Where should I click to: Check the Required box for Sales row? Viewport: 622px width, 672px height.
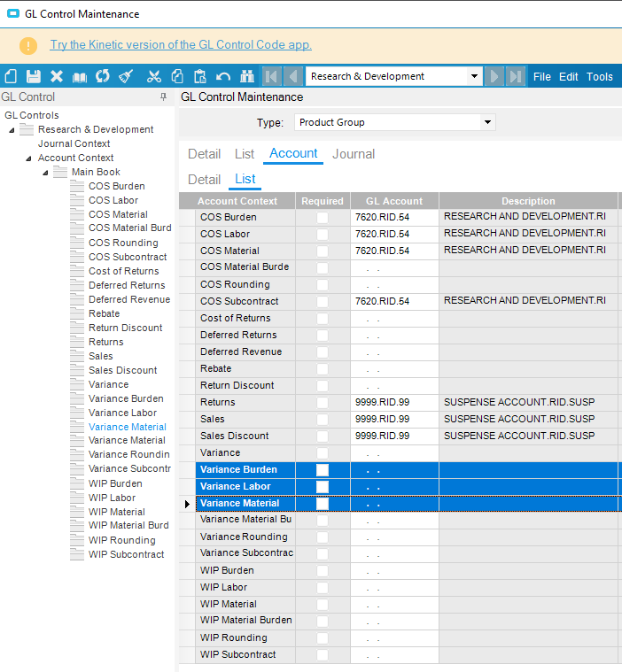point(323,419)
